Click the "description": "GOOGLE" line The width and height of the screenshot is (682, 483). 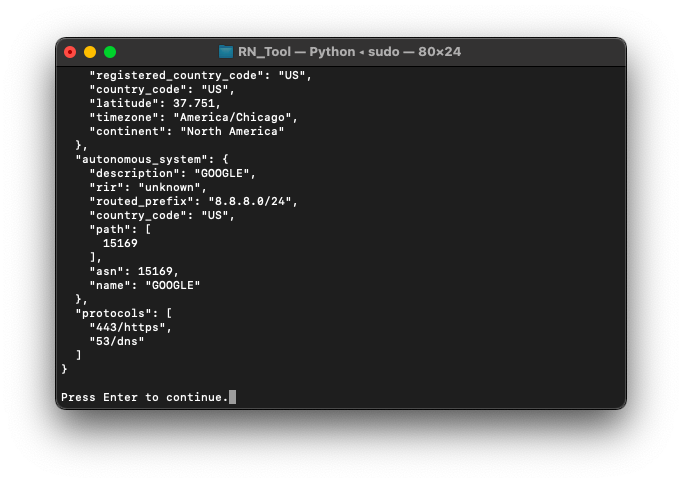pos(172,173)
